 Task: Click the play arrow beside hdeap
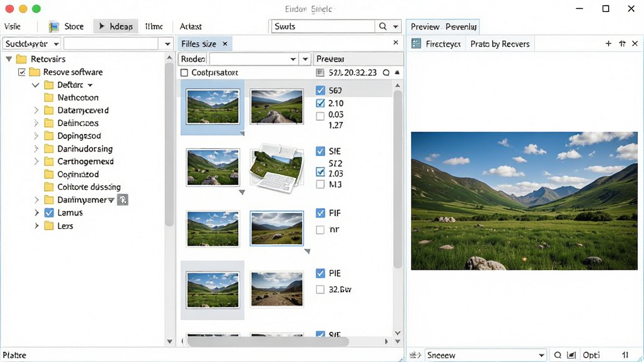102,26
